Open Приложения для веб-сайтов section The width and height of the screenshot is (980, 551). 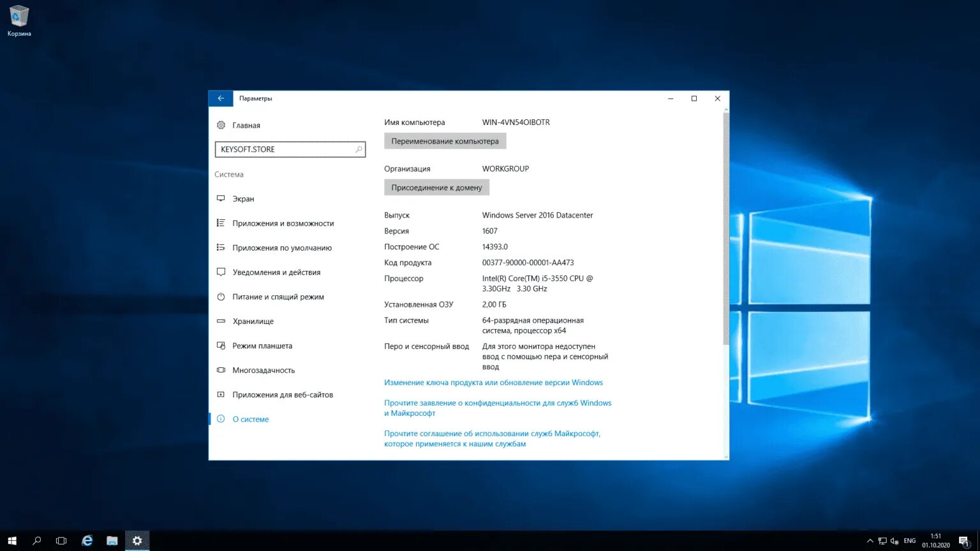[283, 394]
